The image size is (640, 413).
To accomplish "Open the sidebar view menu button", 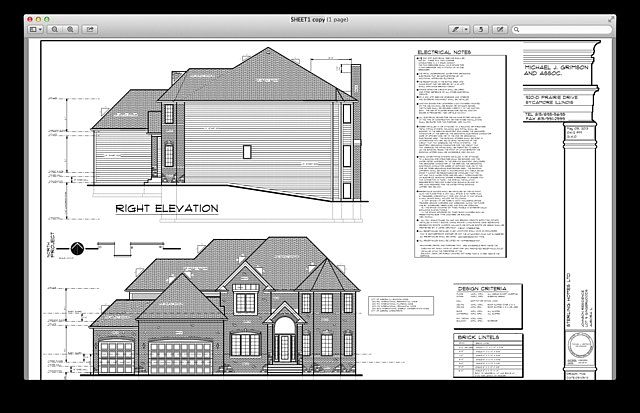I will click(36, 29).
